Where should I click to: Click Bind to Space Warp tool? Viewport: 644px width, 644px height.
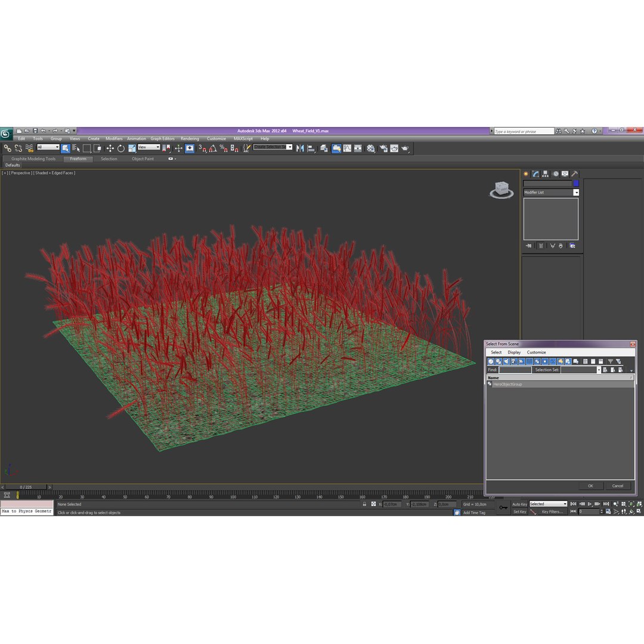tap(29, 148)
